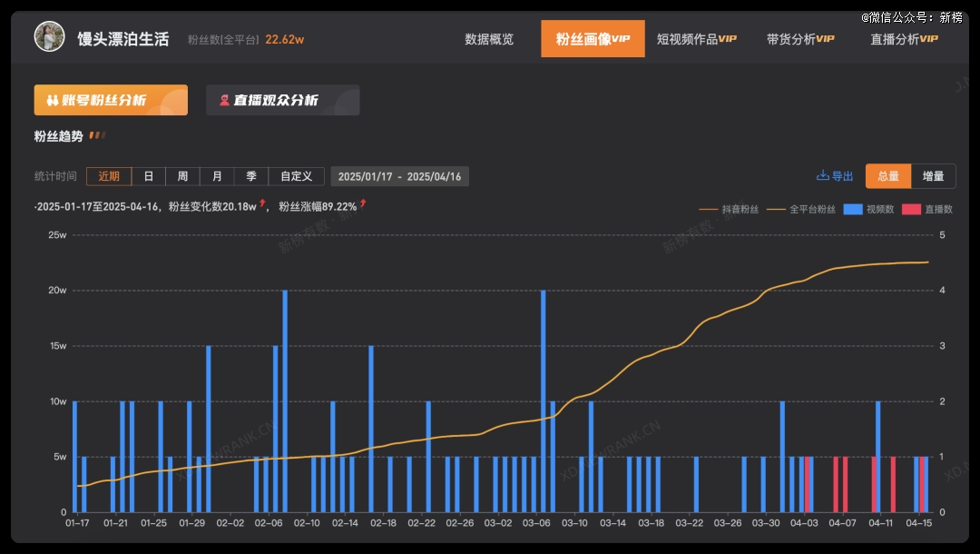Select the 月 time range option
Screen dimensions: 980x554
[217, 176]
